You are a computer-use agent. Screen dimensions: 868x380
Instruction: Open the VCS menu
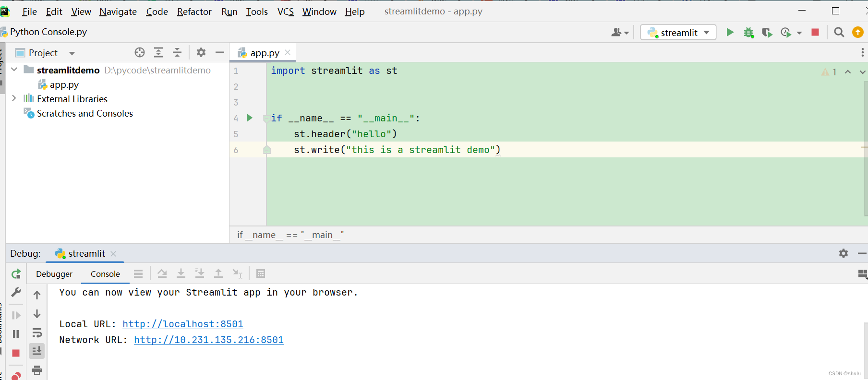(x=286, y=12)
